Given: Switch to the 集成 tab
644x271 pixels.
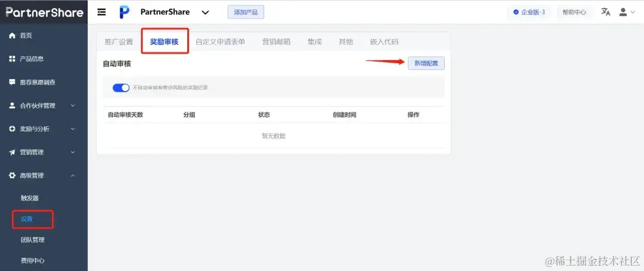Looking at the screenshot, I should (315, 42).
